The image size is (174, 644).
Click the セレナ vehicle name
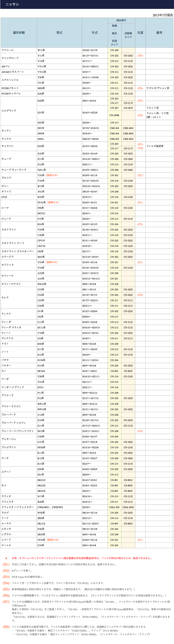coord(5,298)
